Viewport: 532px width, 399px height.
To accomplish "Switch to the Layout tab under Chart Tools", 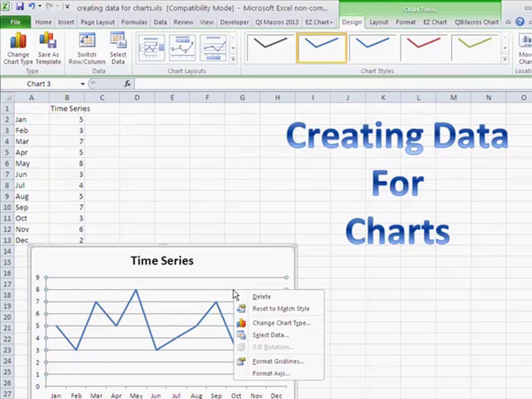I will coord(379,22).
